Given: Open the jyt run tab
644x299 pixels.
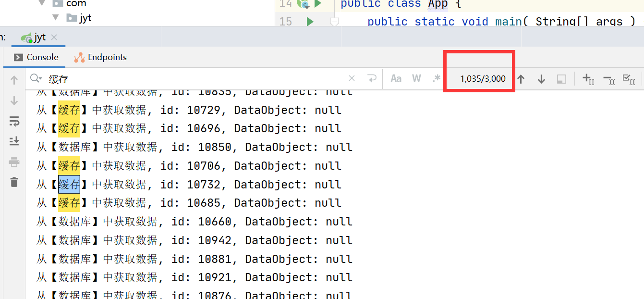Looking at the screenshot, I should pyautogui.click(x=39, y=37).
